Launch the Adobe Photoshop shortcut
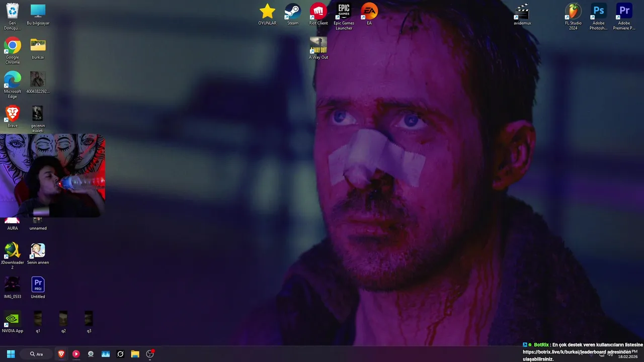 [x=599, y=17]
